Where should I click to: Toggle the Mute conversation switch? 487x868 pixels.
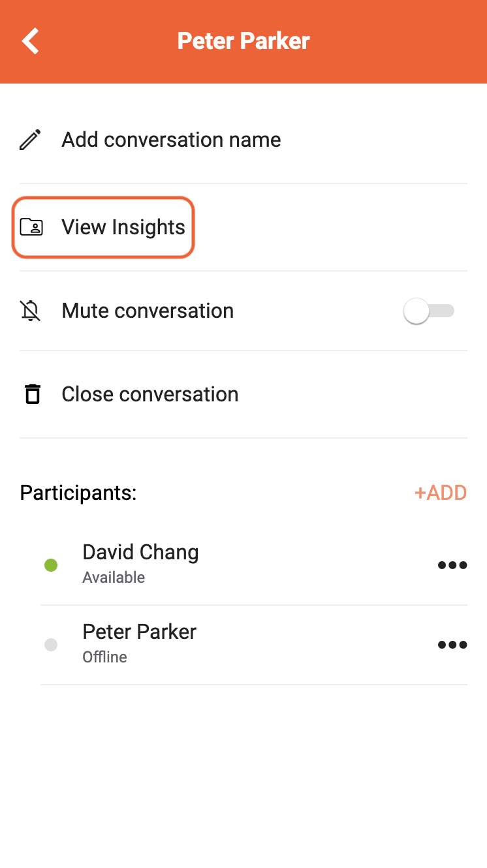pyautogui.click(x=429, y=311)
